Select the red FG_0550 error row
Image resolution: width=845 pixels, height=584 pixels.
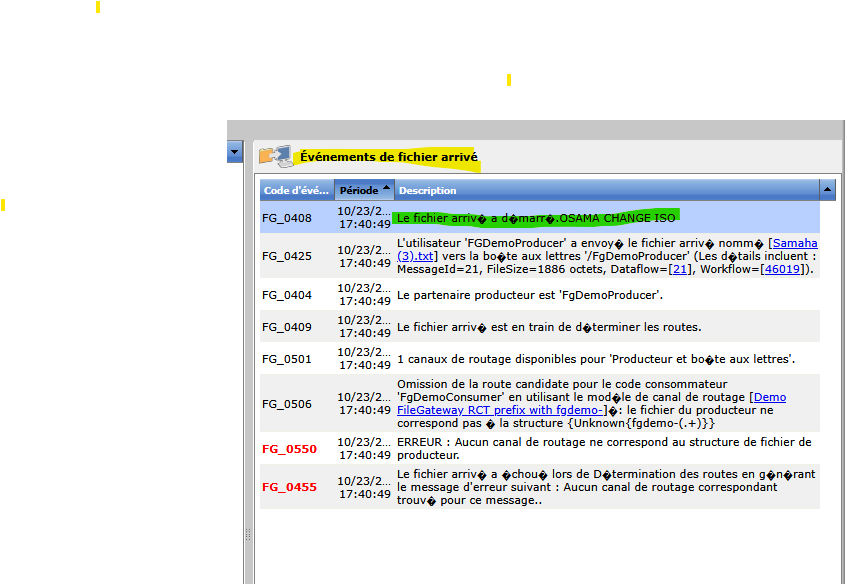click(289, 449)
